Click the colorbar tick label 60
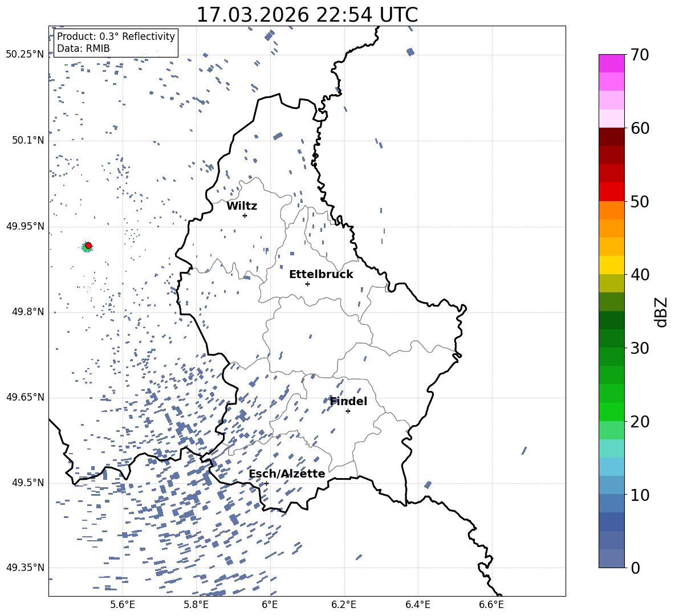 640,128
